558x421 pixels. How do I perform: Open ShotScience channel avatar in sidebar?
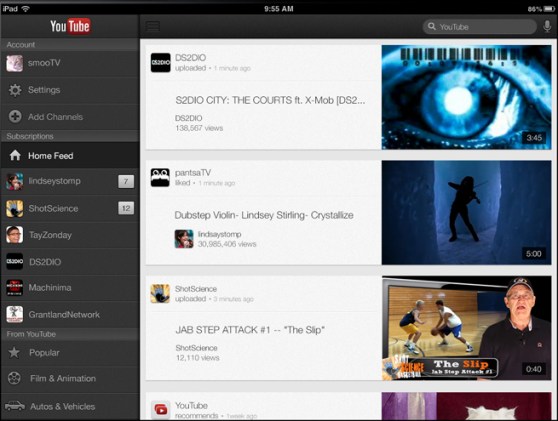pyautogui.click(x=15, y=209)
